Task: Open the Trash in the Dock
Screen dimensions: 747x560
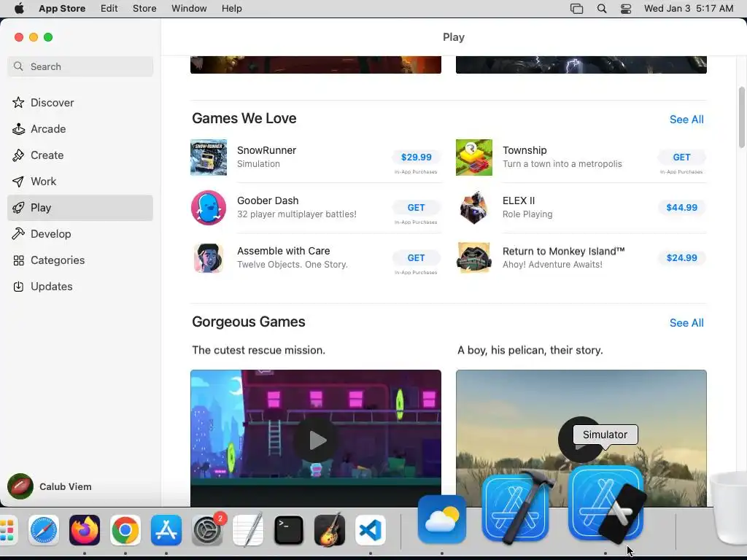Action: pos(729,510)
